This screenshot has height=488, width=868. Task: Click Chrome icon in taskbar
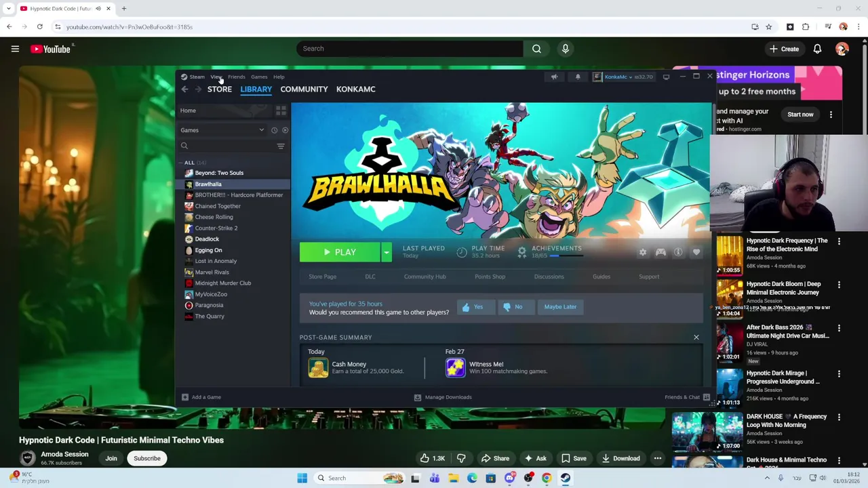pyautogui.click(x=547, y=478)
